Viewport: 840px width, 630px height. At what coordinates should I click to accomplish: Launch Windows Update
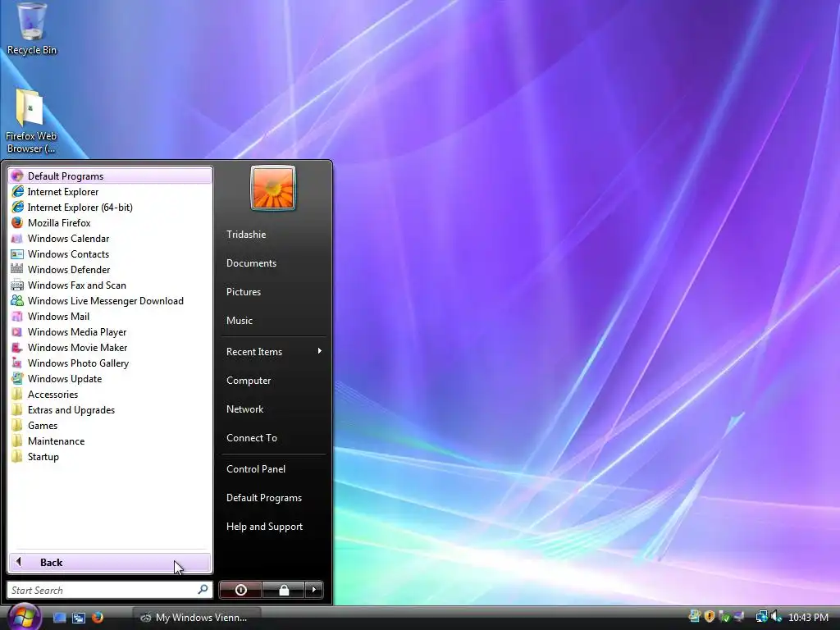(x=110, y=378)
